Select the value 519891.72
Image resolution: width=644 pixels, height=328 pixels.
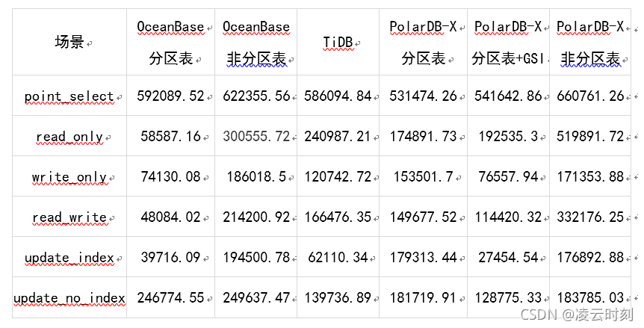coord(590,136)
